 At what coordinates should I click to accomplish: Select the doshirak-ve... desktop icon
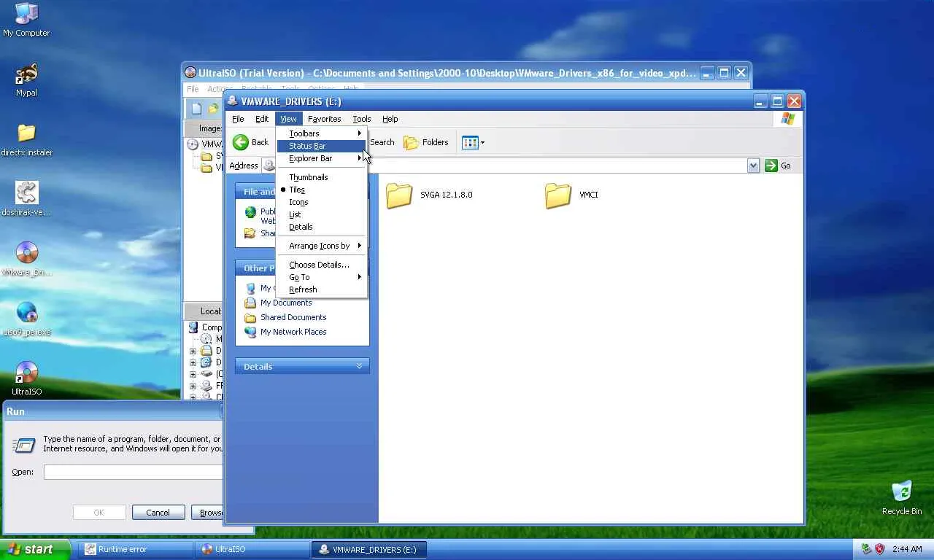pyautogui.click(x=26, y=199)
